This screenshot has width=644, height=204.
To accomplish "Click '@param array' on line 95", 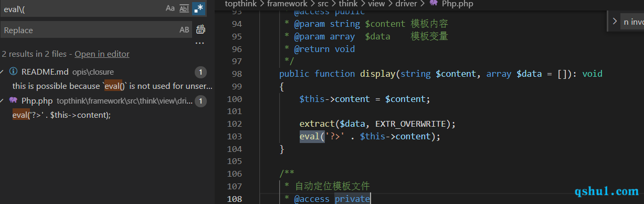I will click(x=325, y=37).
